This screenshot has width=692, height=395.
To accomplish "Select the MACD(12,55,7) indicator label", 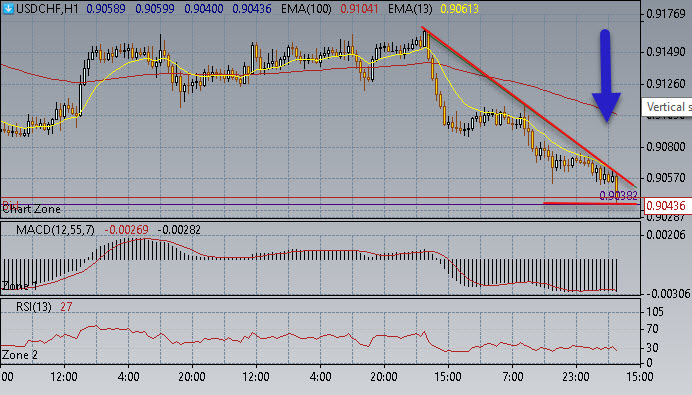I will tap(56, 230).
